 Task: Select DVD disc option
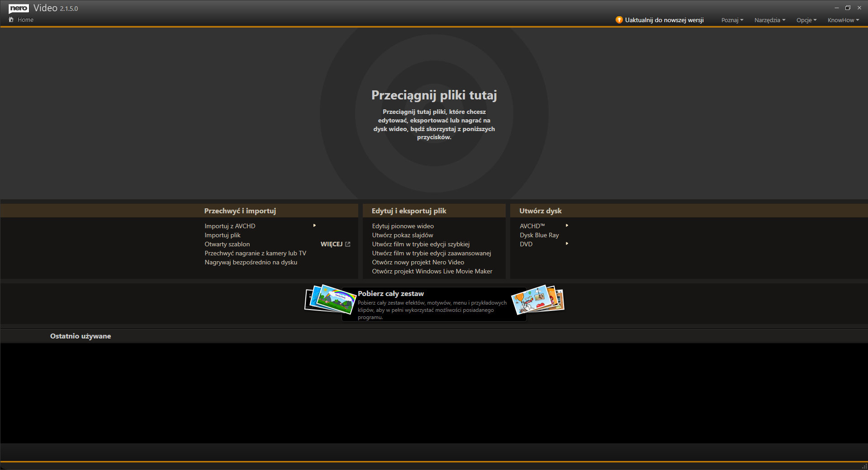(x=526, y=244)
